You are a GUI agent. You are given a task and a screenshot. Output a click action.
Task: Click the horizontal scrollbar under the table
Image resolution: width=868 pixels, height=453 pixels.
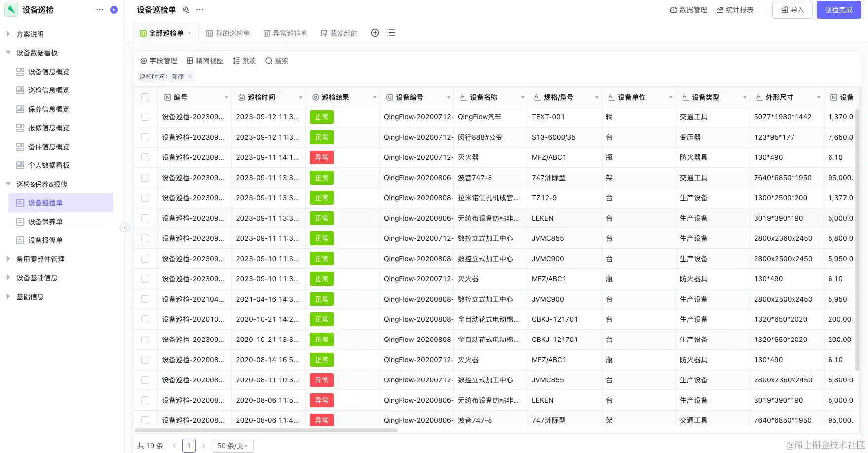266,430
